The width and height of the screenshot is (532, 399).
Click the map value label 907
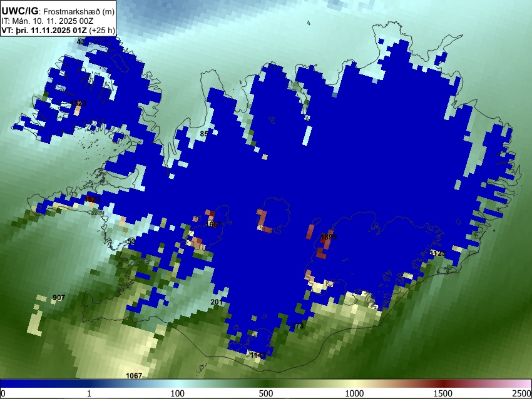(x=59, y=298)
